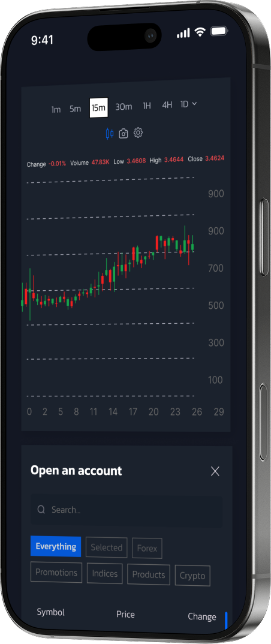Switch to 5m timeframe
Viewport: 271px width, 644px height.
pos(75,109)
